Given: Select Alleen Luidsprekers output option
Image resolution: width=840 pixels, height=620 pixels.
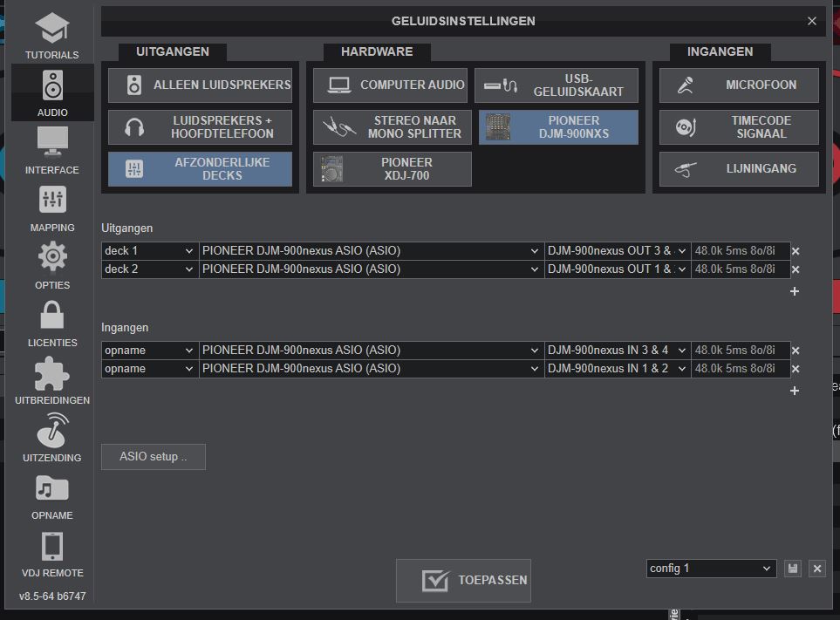Looking at the screenshot, I should click(200, 85).
